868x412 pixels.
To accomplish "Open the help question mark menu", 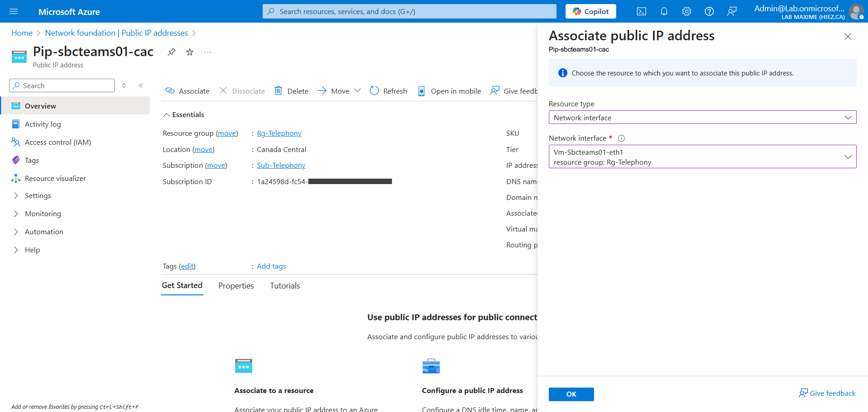I will [x=709, y=12].
